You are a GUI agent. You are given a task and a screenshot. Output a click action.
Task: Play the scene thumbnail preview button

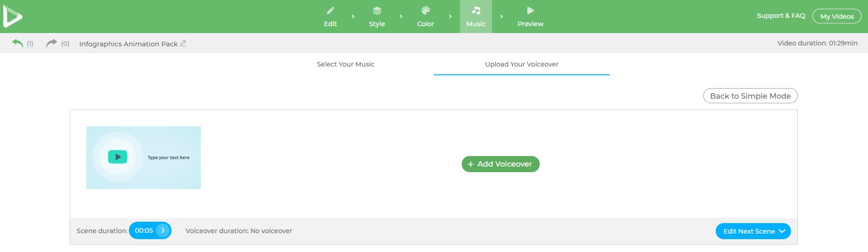118,157
